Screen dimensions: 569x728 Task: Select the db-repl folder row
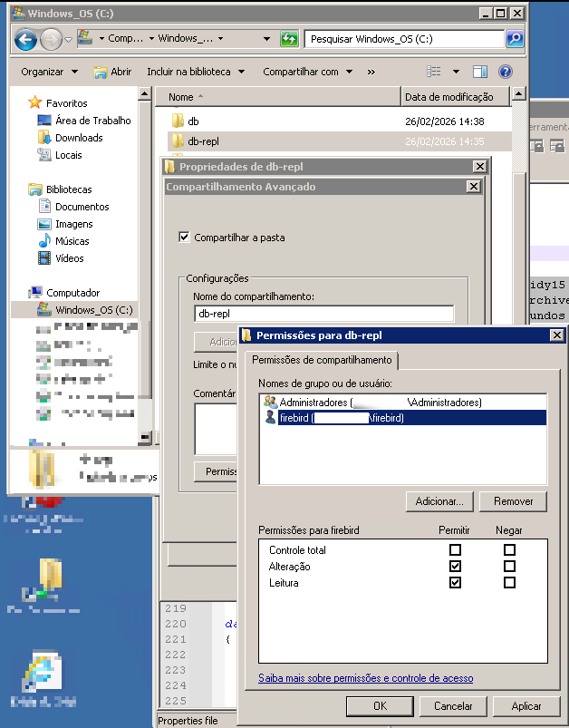(x=339, y=141)
